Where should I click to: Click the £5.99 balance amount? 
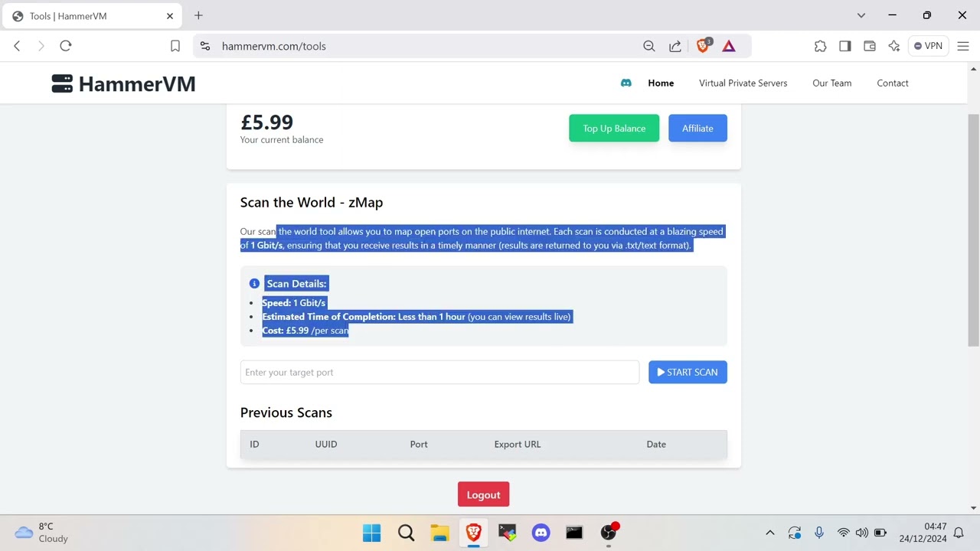[x=266, y=122]
